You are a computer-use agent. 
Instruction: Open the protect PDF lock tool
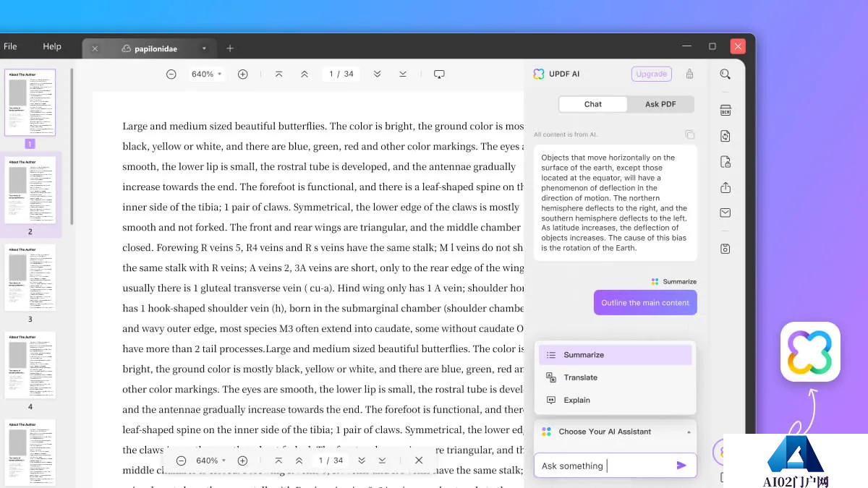(x=725, y=162)
